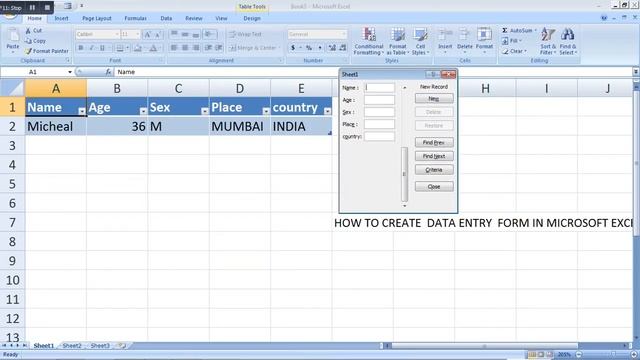This screenshot has width=640, height=360.
Task: Click the Format cells icon in ribbon
Action: (484, 35)
